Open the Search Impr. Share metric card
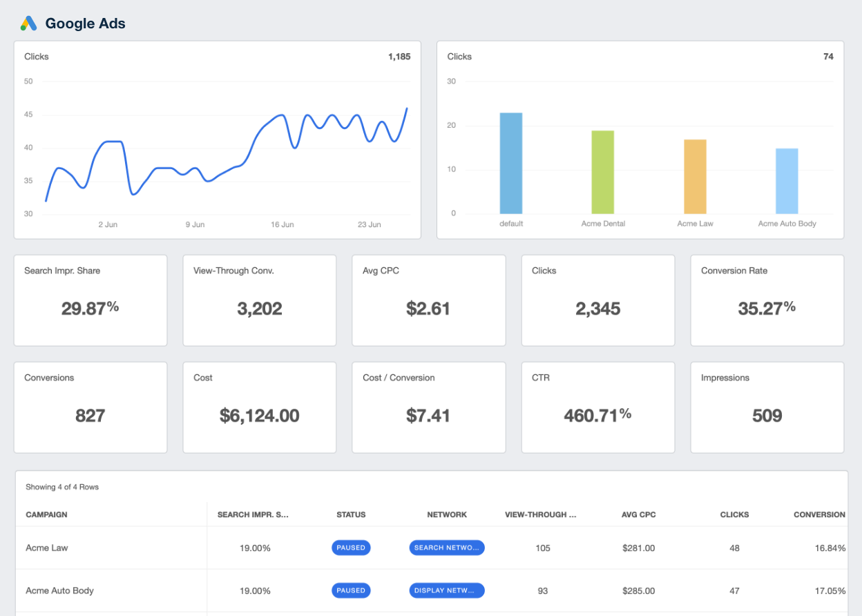 pyautogui.click(x=90, y=300)
